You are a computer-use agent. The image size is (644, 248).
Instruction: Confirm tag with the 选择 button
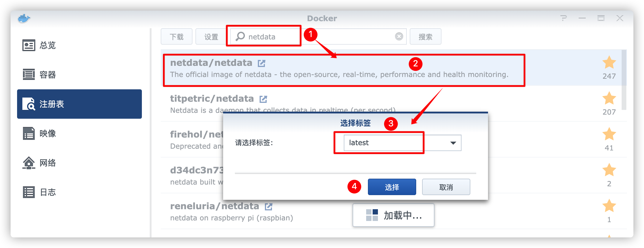(x=392, y=187)
